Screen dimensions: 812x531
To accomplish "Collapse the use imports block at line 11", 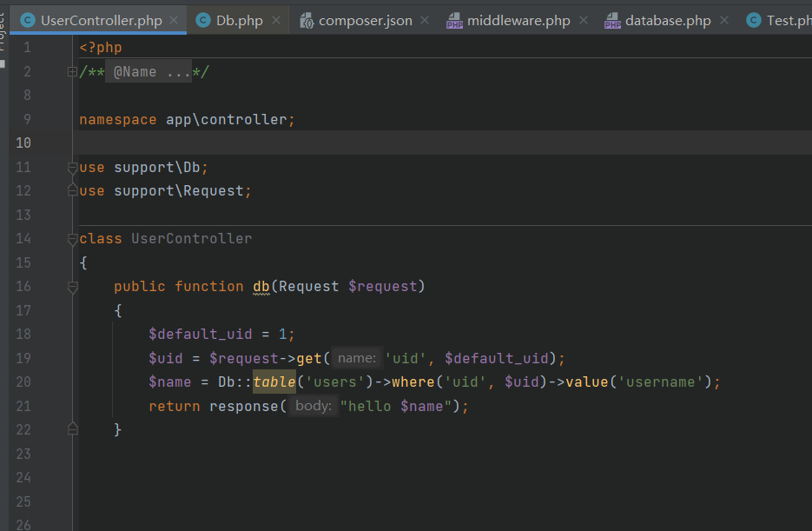I will 72,168.
